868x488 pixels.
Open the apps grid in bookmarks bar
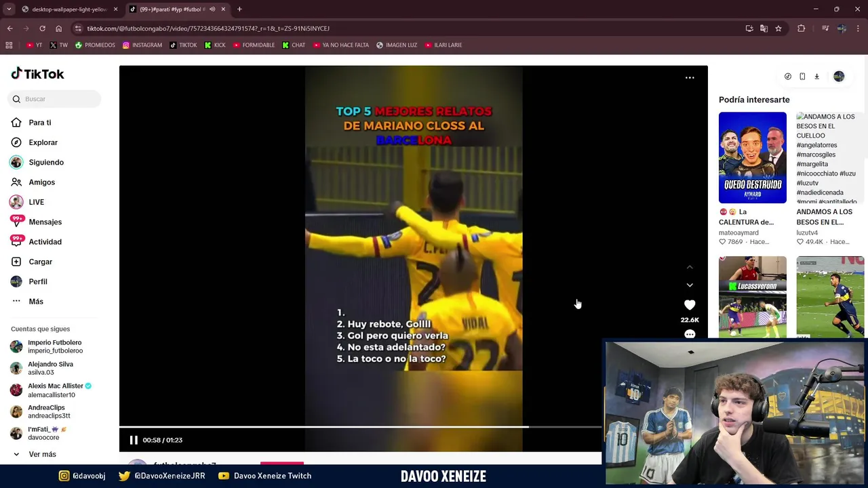(9, 45)
